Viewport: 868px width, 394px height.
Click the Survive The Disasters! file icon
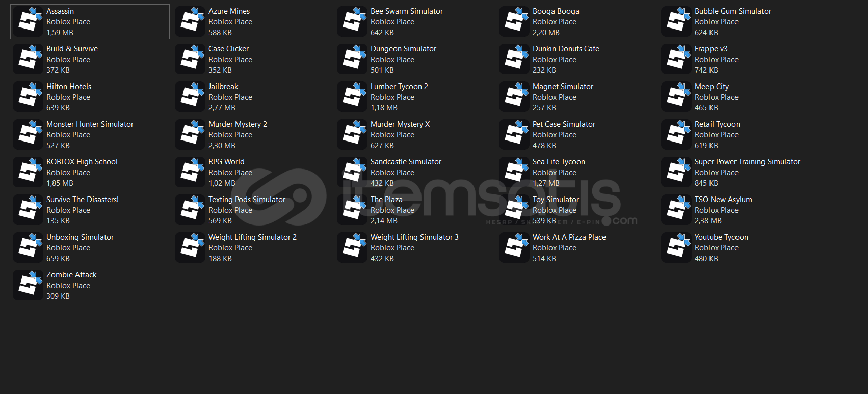pyautogui.click(x=29, y=210)
